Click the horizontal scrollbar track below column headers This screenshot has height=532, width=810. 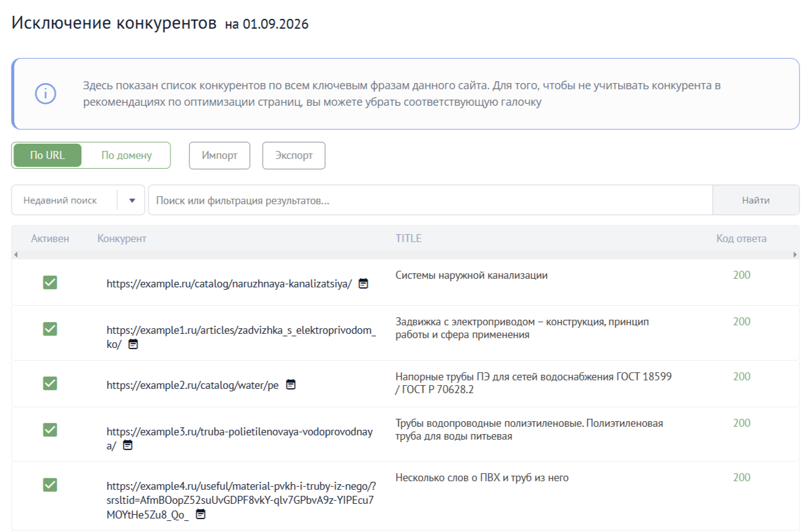coord(405,254)
